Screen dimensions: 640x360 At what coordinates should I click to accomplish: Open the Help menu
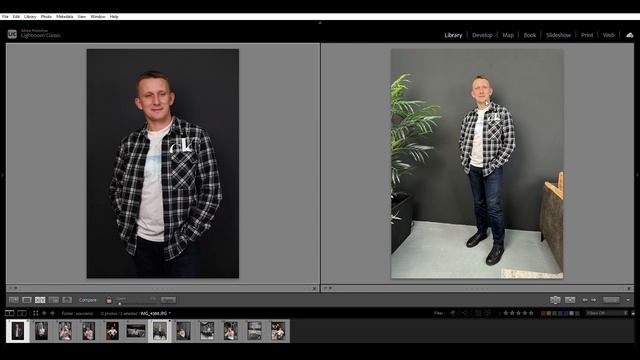tap(114, 17)
